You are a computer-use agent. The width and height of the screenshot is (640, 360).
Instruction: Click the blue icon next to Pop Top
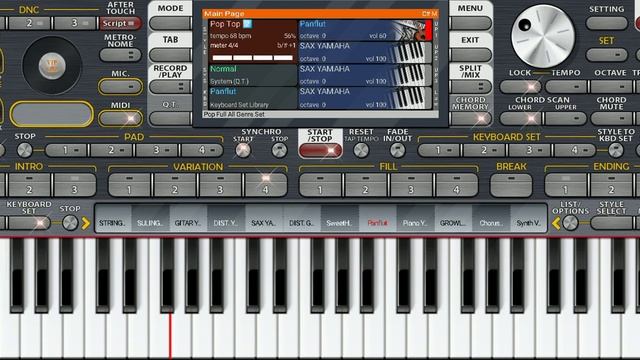coord(247,24)
